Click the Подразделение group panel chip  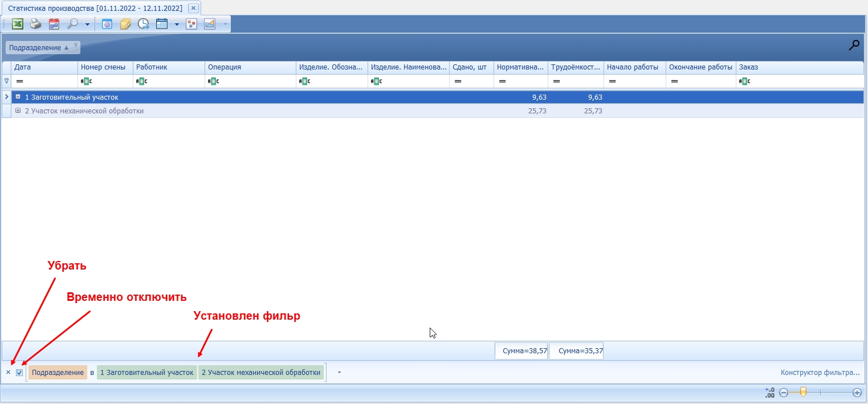43,48
